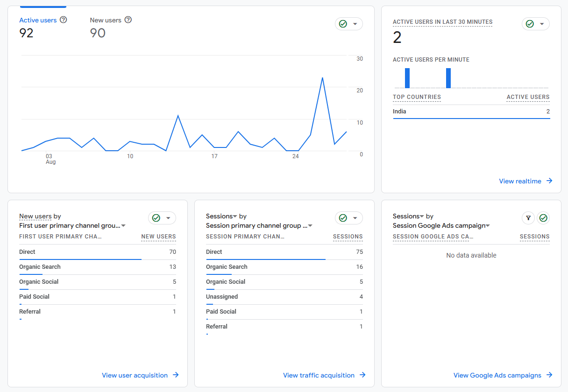Open Sessions metric dropdown in channel card

click(222, 216)
